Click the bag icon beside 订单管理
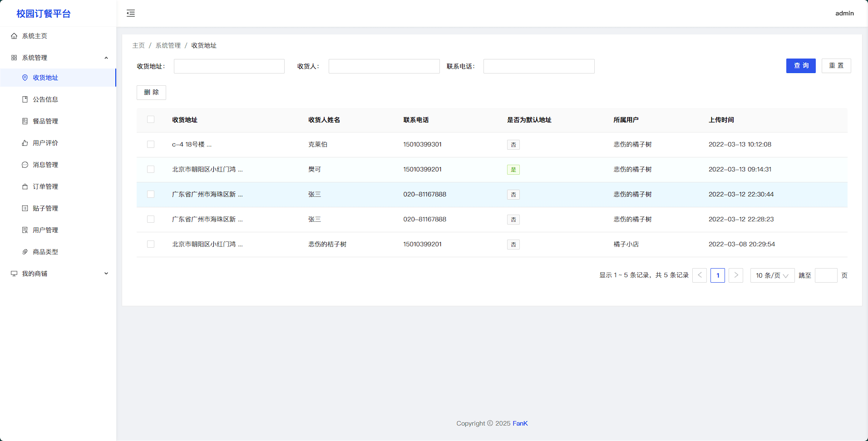The height and width of the screenshot is (441, 868). tap(25, 186)
